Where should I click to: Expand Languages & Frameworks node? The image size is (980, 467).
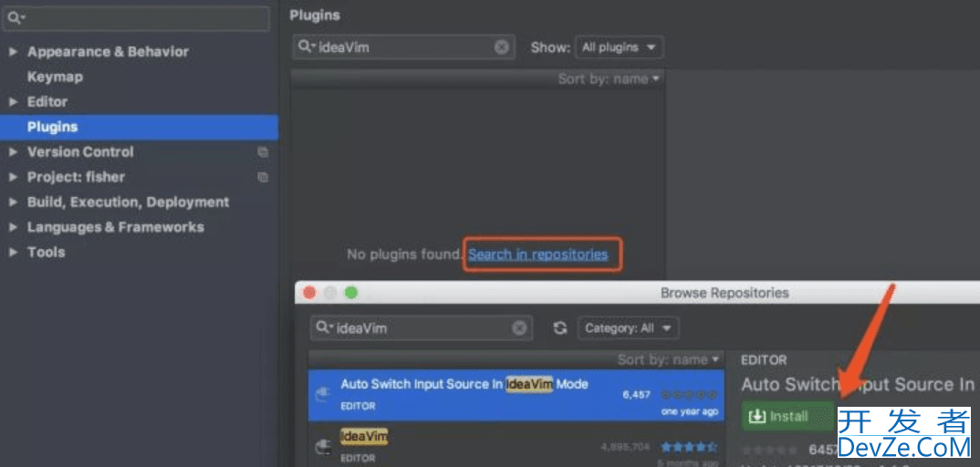[x=13, y=227]
